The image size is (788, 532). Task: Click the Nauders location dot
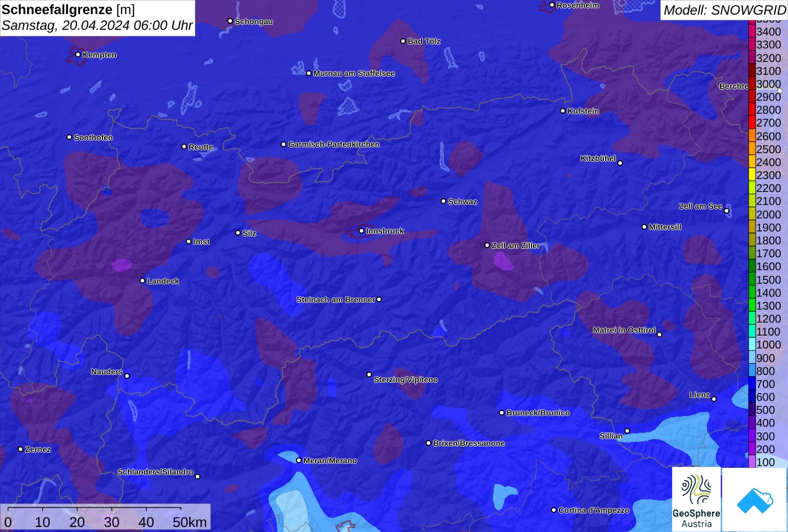tap(127, 376)
